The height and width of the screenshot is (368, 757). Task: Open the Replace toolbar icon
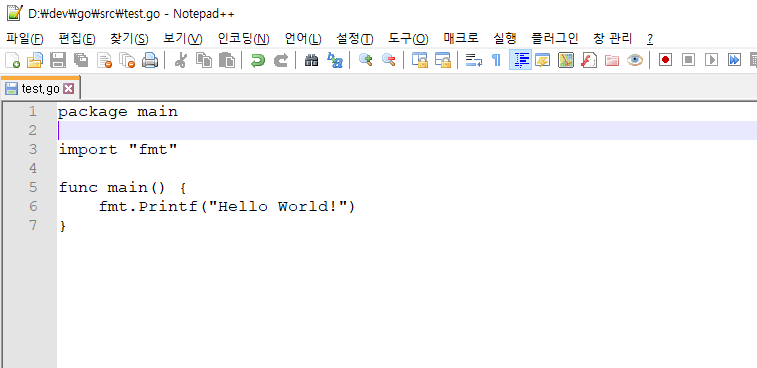tap(335, 60)
